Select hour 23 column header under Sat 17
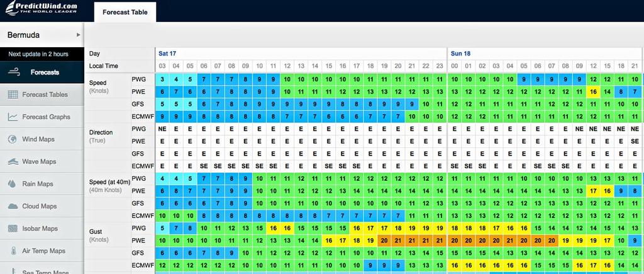 coord(440,66)
